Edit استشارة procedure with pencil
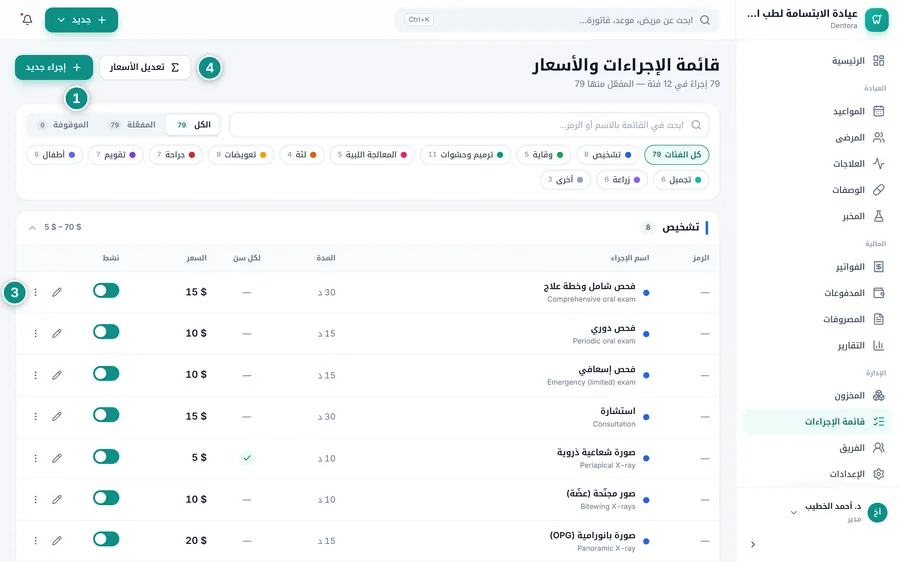The width and height of the screenshot is (900, 562). click(57, 416)
